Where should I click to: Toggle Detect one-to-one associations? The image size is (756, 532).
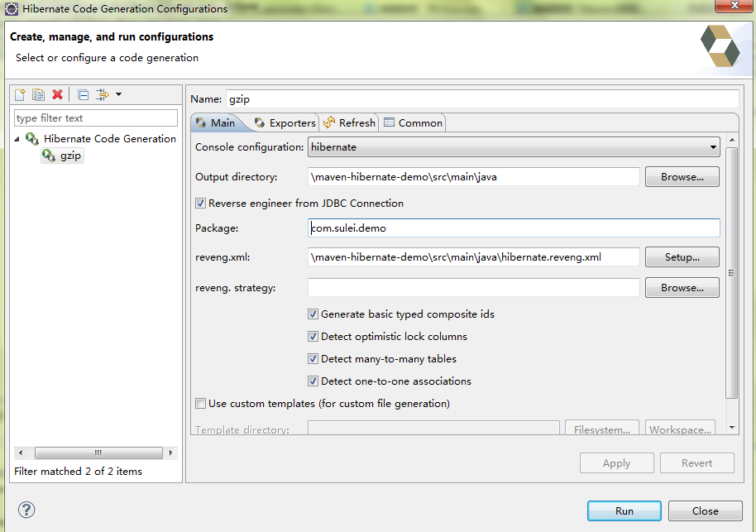[313, 381]
